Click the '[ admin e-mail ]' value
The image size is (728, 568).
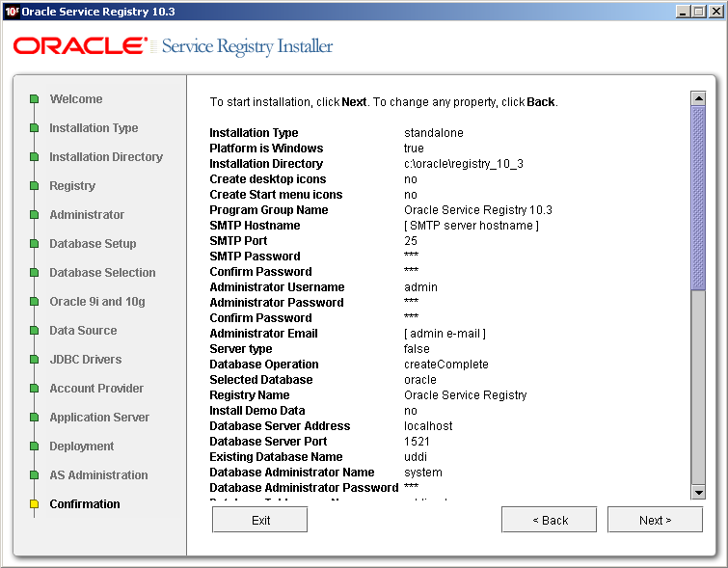445,334
